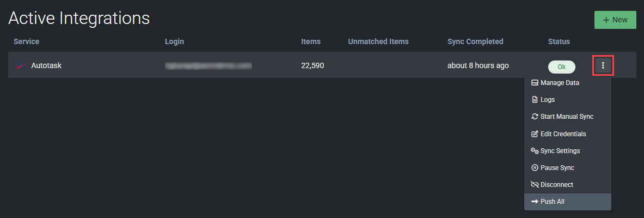
Task: Open the three-dot actions menu for Autotask
Action: tap(603, 66)
